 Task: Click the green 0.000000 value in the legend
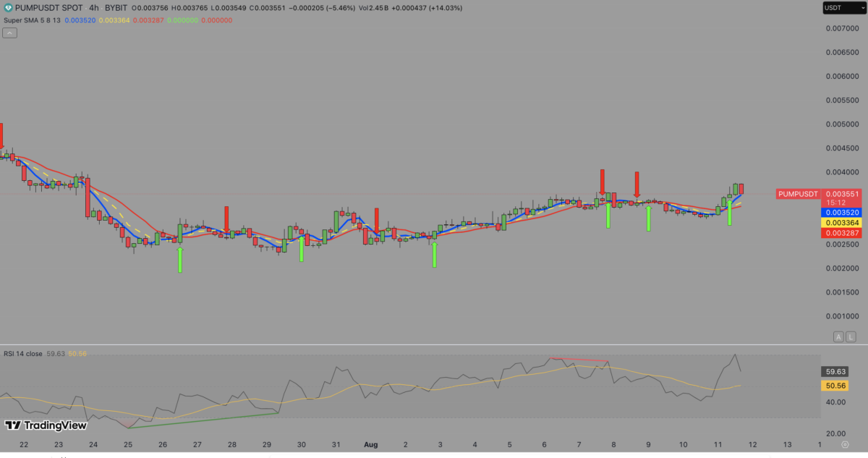(x=182, y=20)
